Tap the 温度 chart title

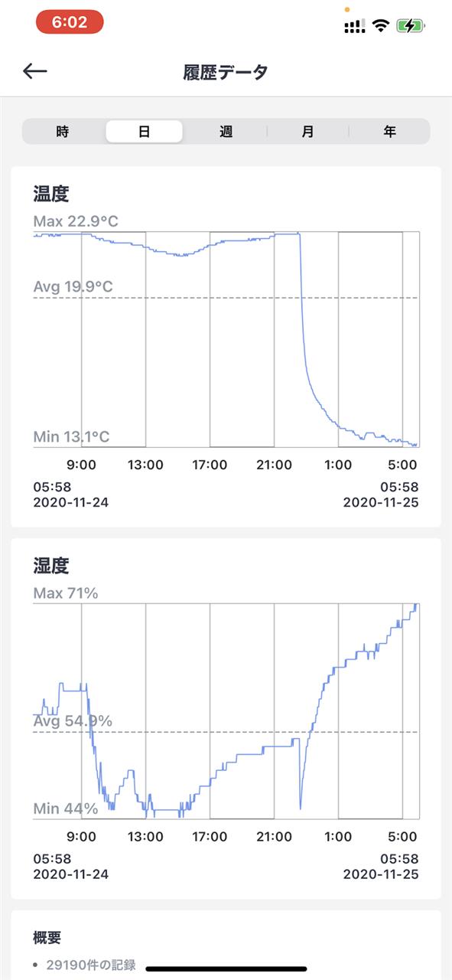(x=51, y=194)
